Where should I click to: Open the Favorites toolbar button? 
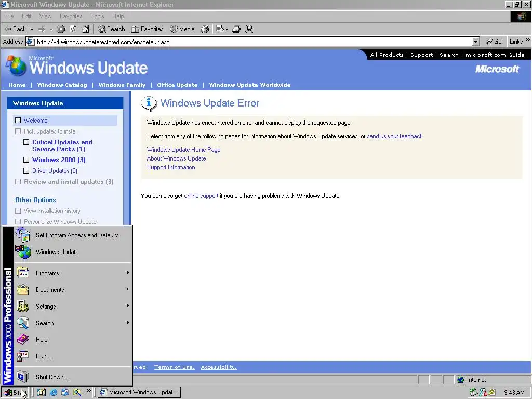click(x=148, y=29)
